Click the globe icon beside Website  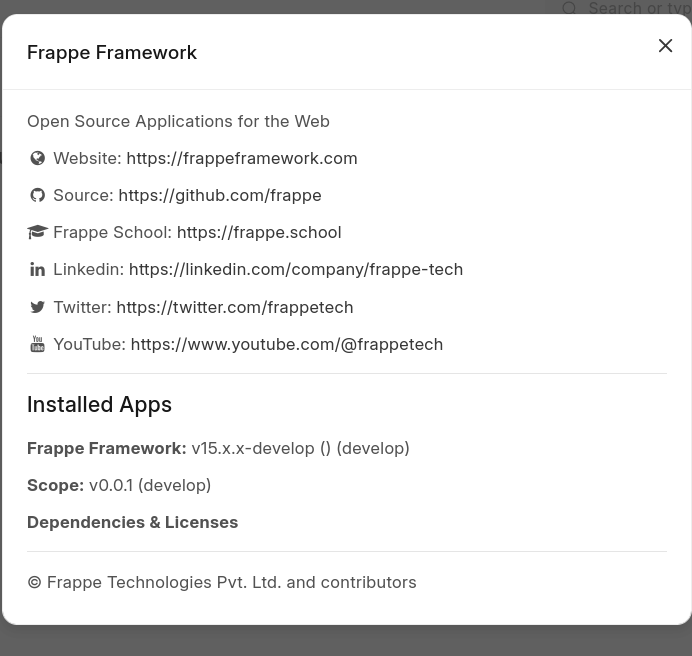click(38, 158)
